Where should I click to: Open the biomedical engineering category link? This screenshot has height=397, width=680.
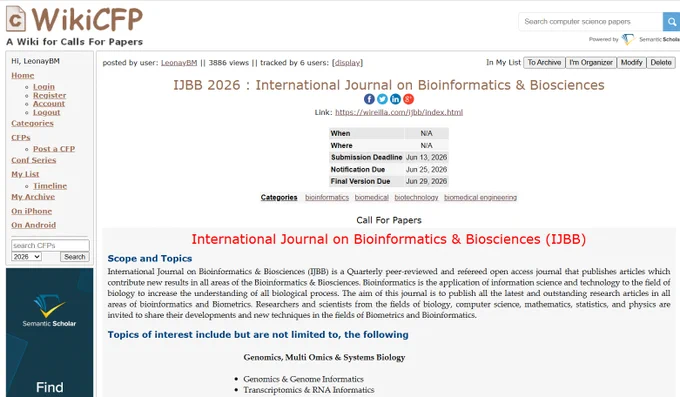pyautogui.click(x=481, y=197)
